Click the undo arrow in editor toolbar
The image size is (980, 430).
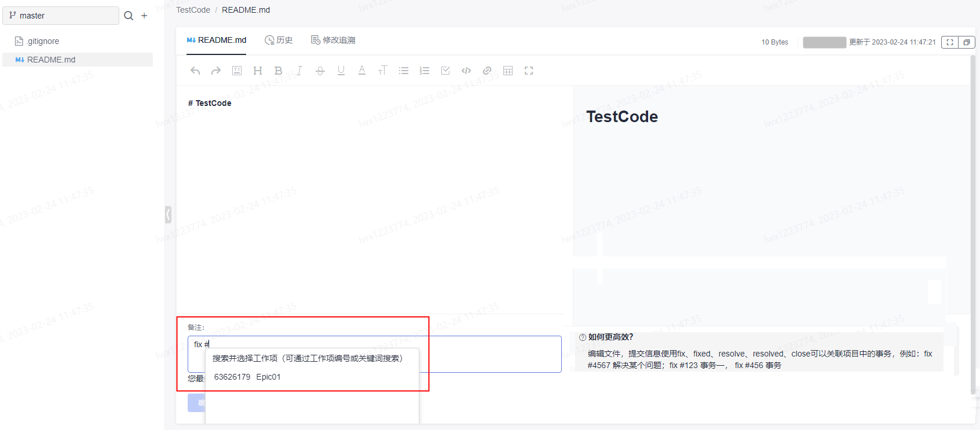[x=195, y=71]
